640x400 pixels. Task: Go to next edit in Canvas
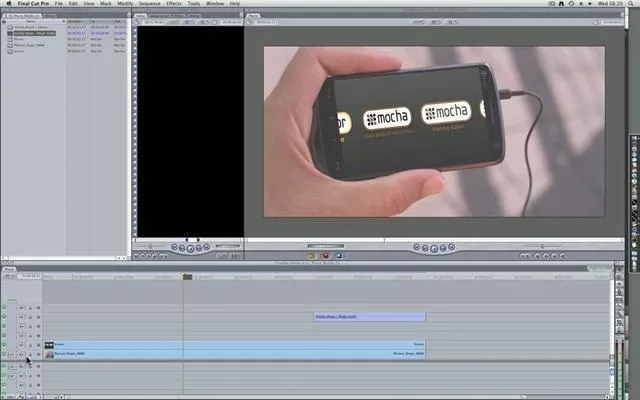pos(451,247)
